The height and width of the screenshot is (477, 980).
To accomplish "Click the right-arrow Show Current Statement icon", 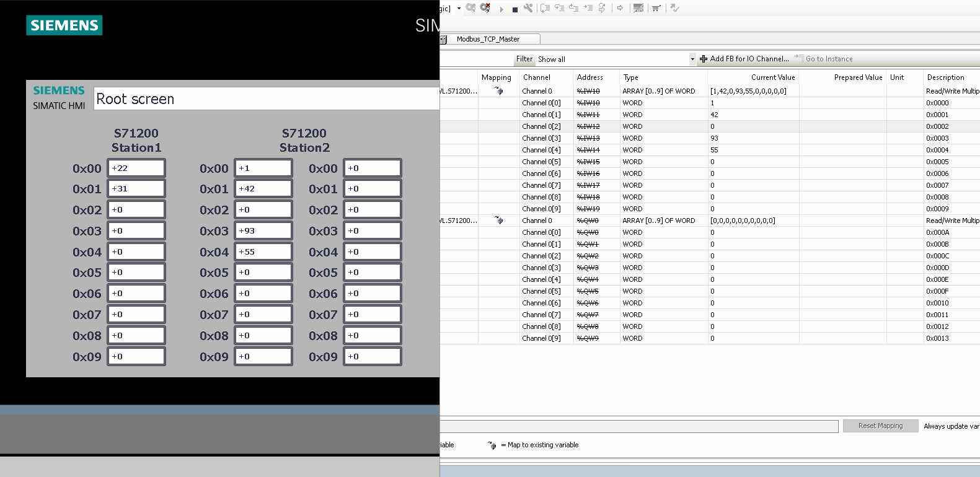I will [x=620, y=8].
